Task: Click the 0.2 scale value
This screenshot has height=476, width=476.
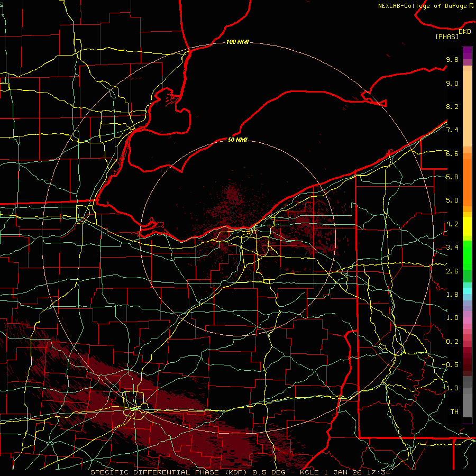Action: pos(452,342)
